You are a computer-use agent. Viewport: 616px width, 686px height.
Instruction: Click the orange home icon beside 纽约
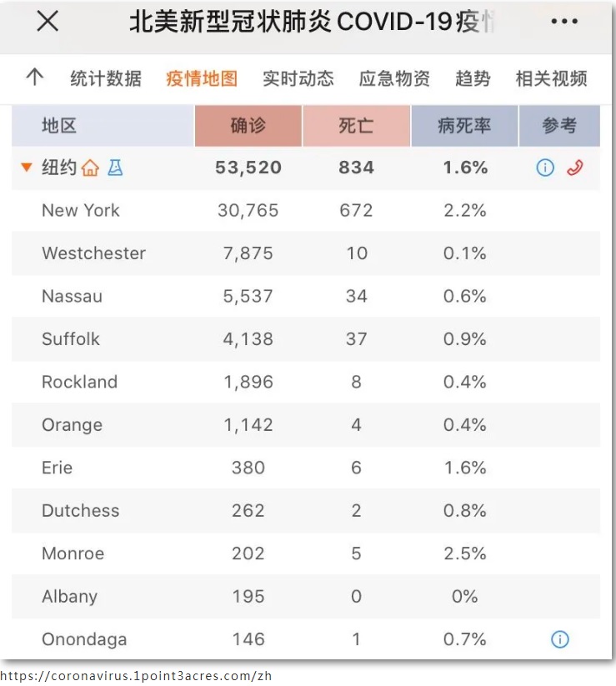[x=90, y=168]
